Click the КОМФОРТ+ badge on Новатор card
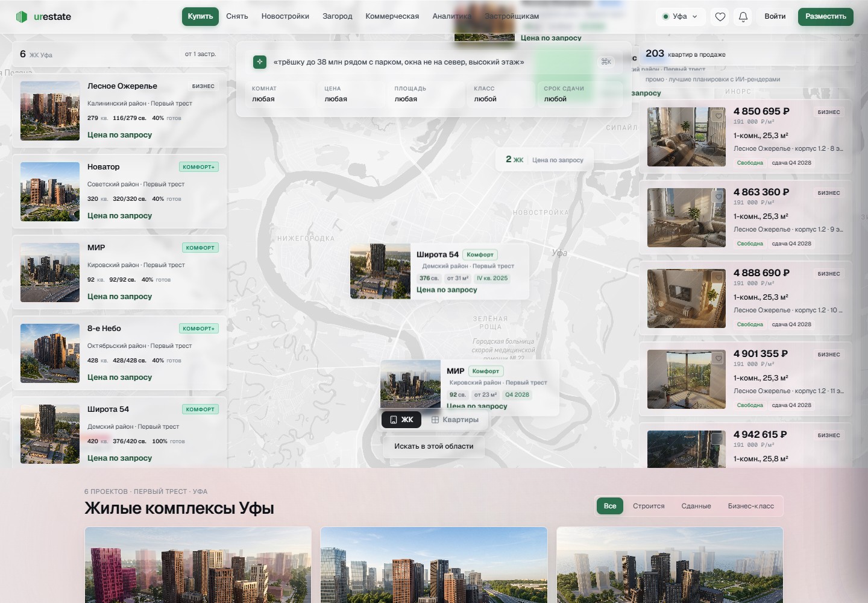Screen dimensions: 868x603 [x=199, y=167]
